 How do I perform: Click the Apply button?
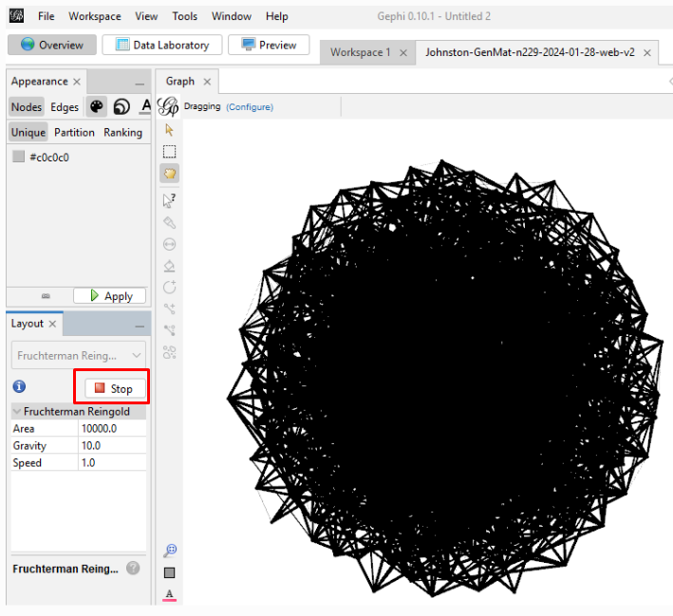[x=109, y=296]
